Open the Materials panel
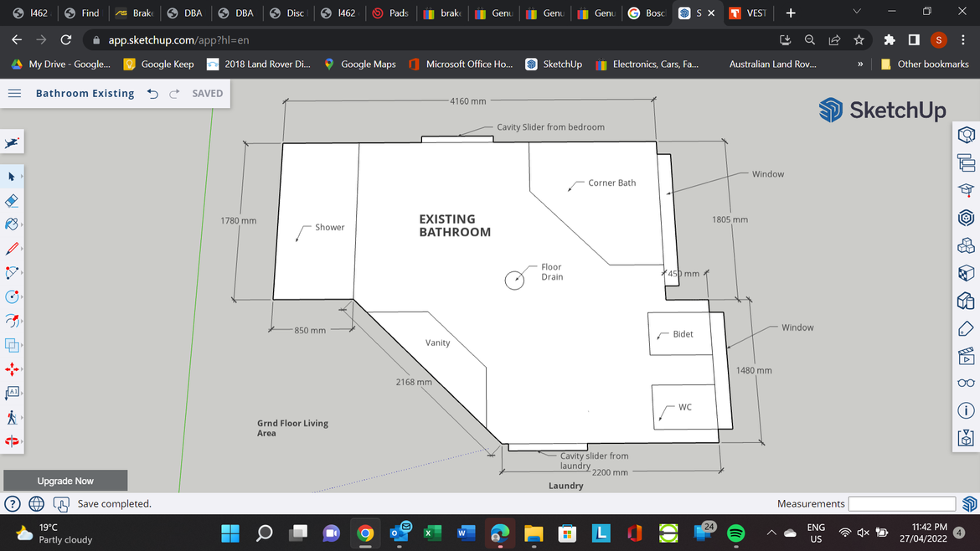This screenshot has height=551, width=980. tap(966, 273)
